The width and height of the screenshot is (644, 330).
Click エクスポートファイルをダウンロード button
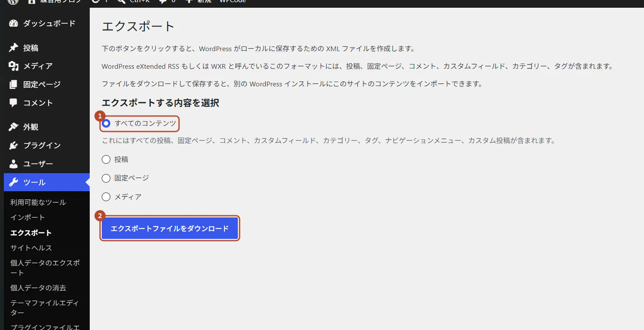[170, 228]
